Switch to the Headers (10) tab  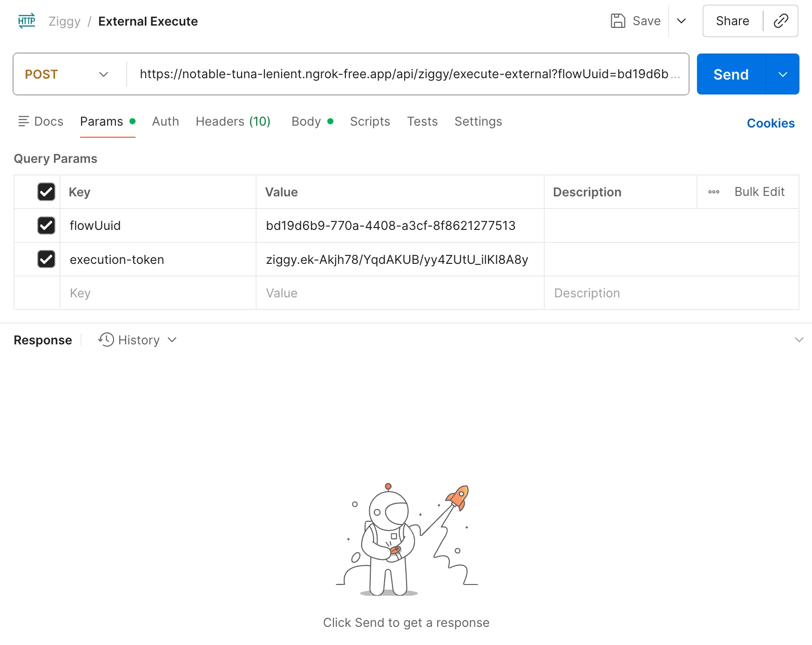(233, 121)
